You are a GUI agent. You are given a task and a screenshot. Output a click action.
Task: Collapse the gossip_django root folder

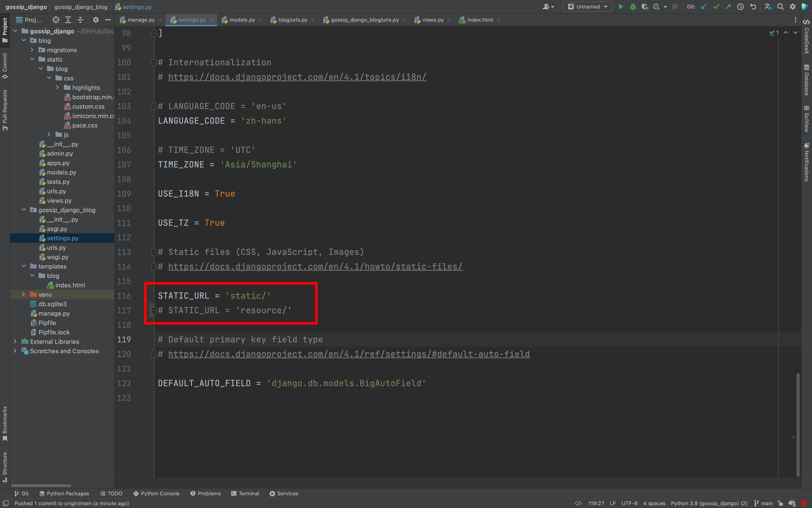(x=15, y=31)
